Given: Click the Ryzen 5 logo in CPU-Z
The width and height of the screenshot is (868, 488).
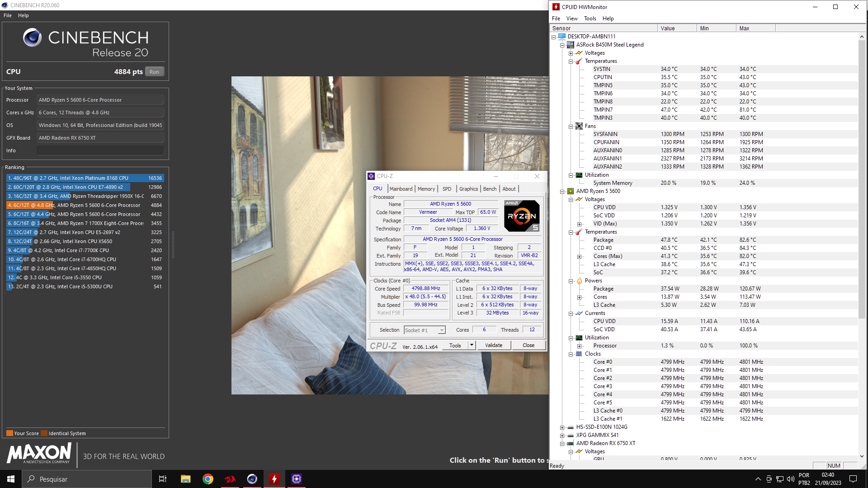Looking at the screenshot, I should pos(522,216).
